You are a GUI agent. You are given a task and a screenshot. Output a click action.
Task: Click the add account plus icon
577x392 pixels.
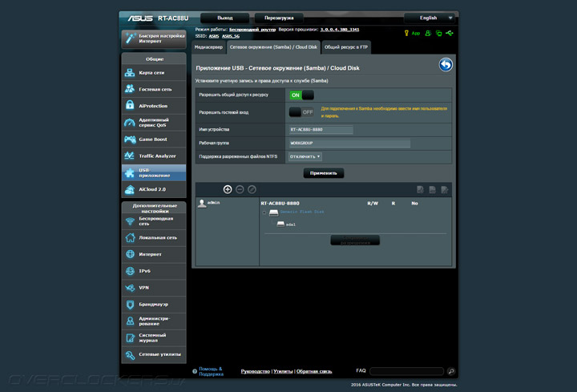[x=228, y=189]
